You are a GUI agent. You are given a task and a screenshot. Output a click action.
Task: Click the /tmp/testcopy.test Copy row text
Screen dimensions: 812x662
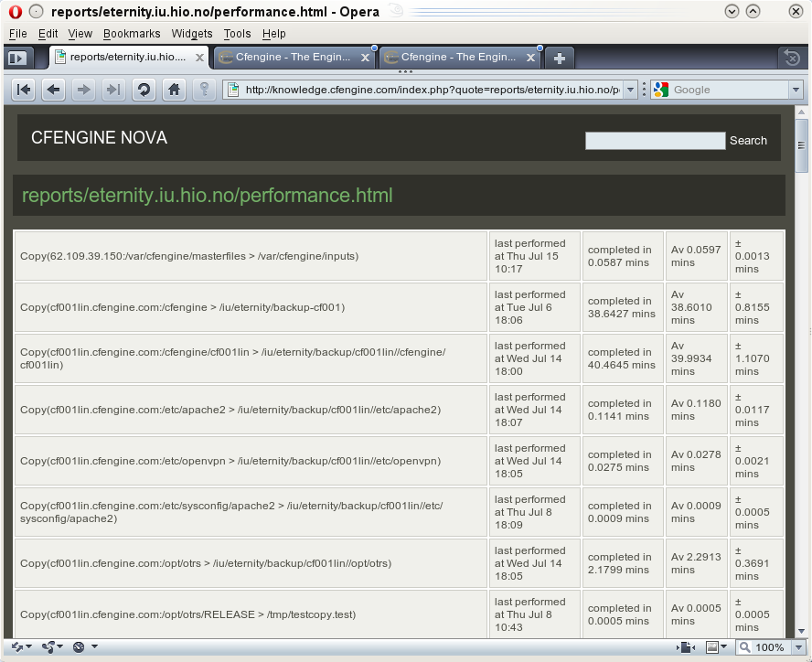[x=188, y=614]
